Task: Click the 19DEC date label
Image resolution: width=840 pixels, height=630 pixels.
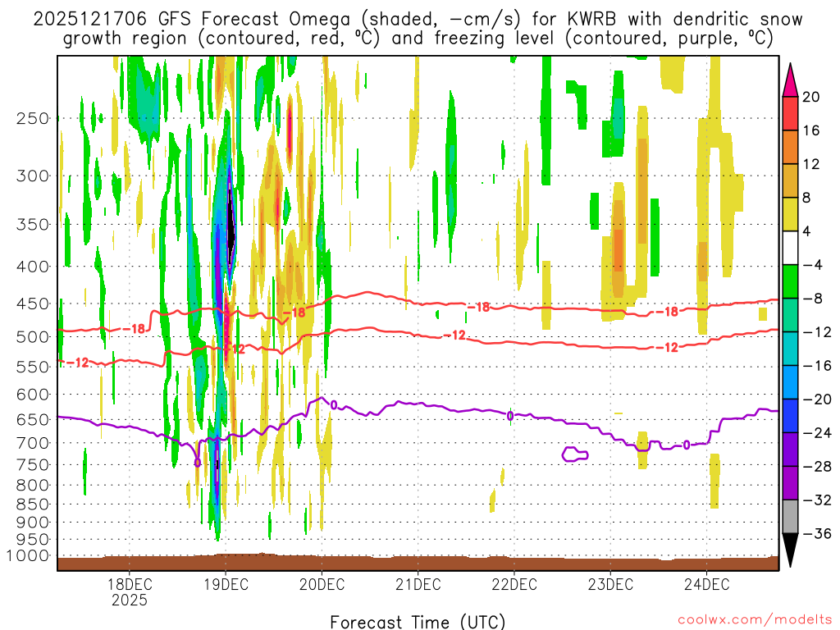Action: [226, 584]
